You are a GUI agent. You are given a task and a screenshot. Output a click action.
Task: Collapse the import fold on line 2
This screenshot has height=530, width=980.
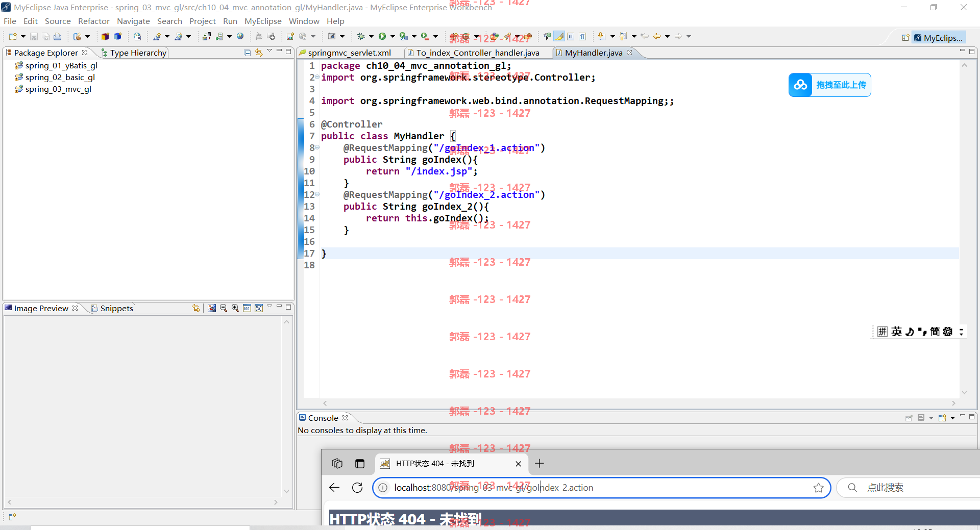[317, 77]
